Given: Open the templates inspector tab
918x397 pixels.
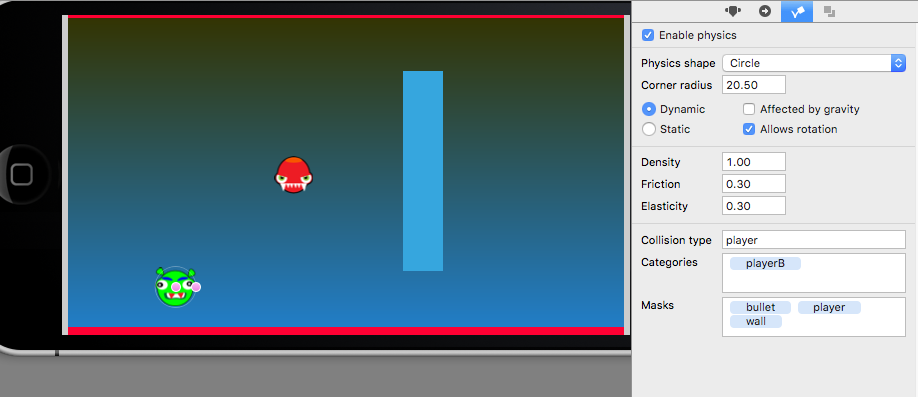Looking at the screenshot, I should (x=829, y=11).
